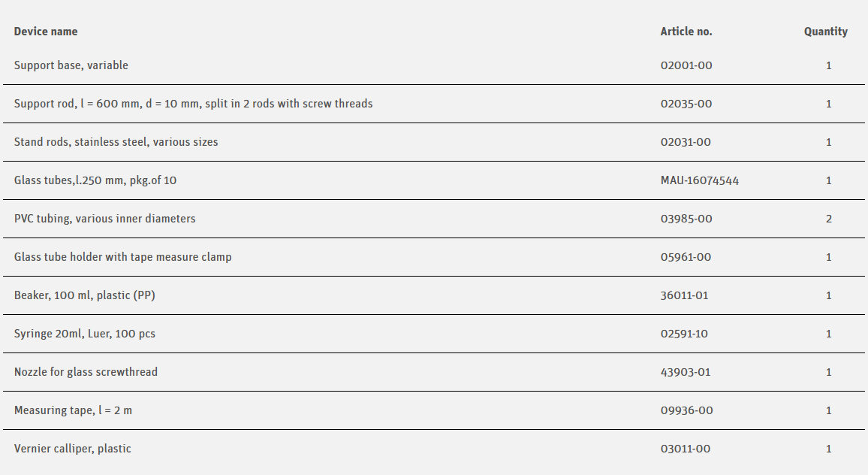This screenshot has width=868, height=475.
Task: Click the Article no. column header
Action: click(x=686, y=32)
